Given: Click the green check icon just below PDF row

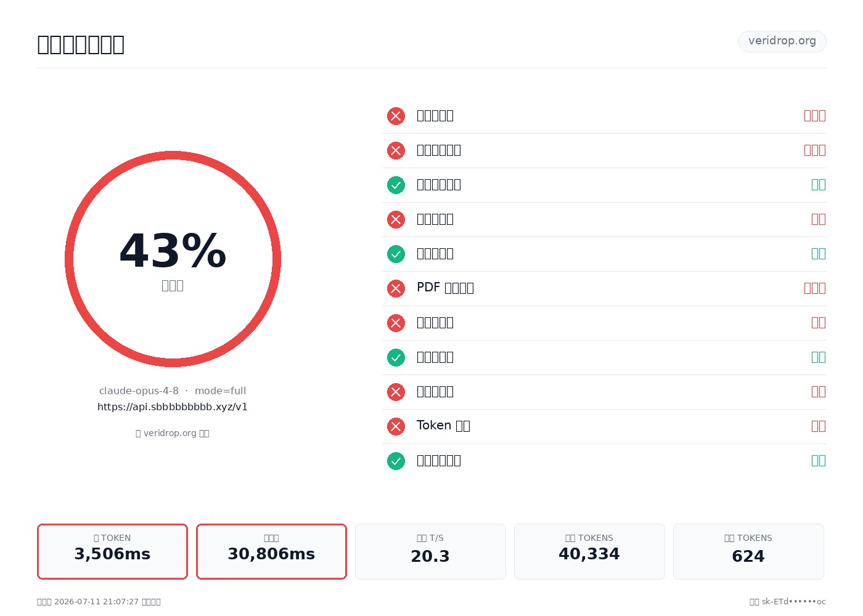Looking at the screenshot, I should pyautogui.click(x=396, y=357).
